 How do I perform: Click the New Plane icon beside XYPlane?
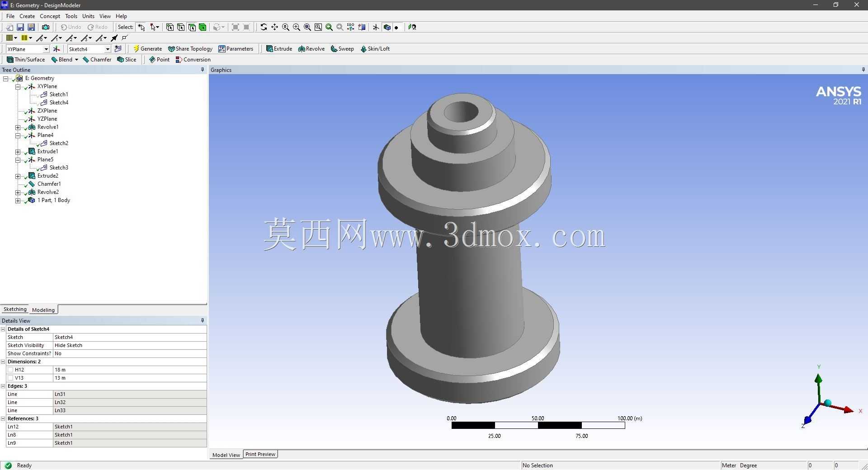tap(57, 49)
